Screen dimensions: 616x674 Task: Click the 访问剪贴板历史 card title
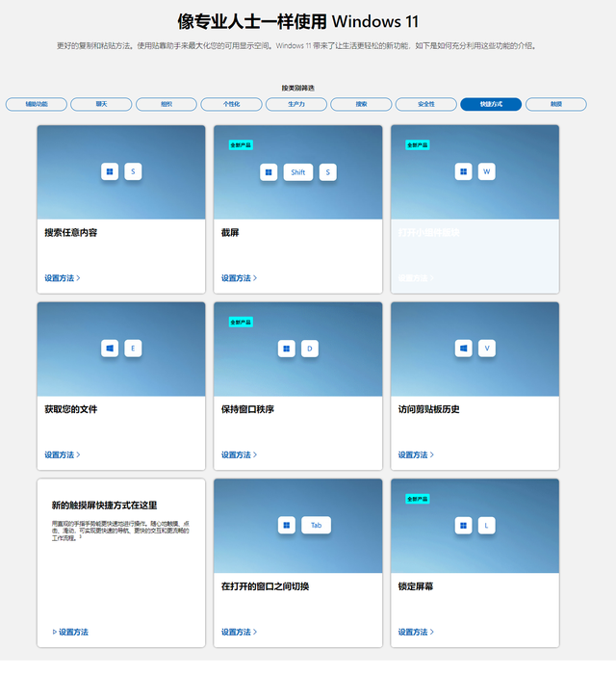[428, 409]
